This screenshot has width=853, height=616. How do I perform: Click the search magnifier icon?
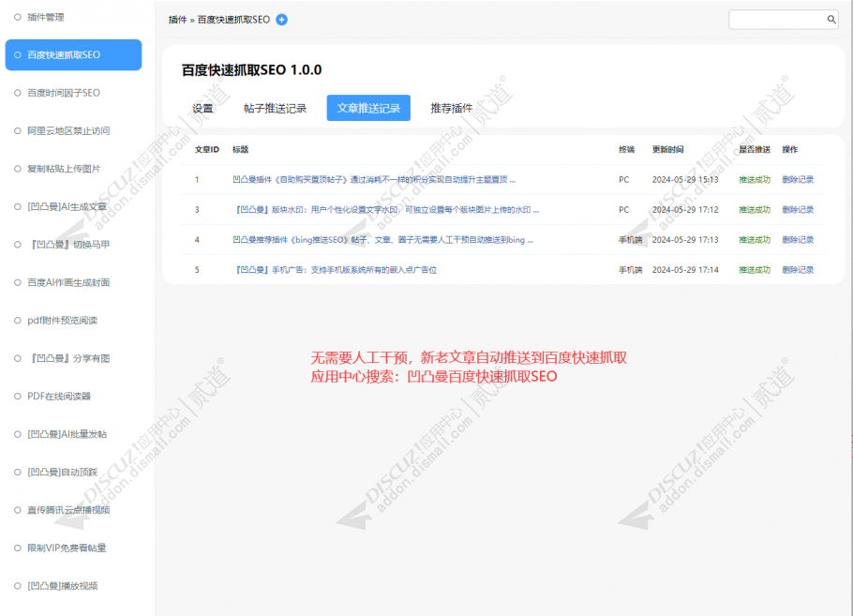[831, 20]
